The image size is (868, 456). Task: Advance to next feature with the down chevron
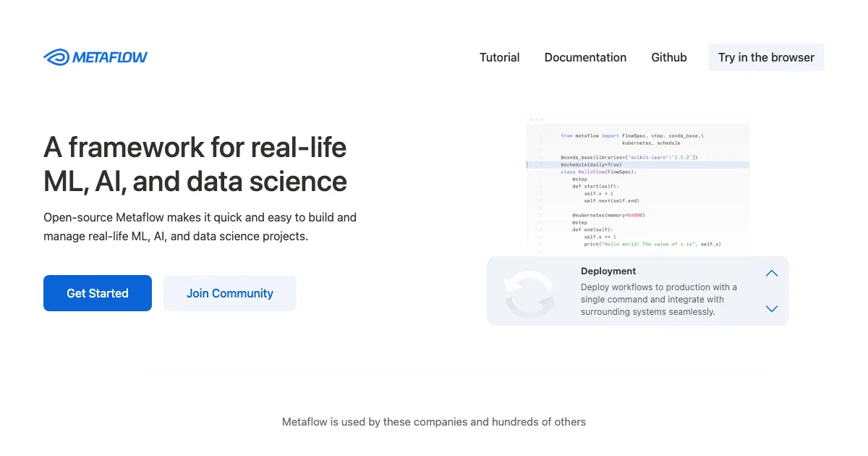click(771, 308)
